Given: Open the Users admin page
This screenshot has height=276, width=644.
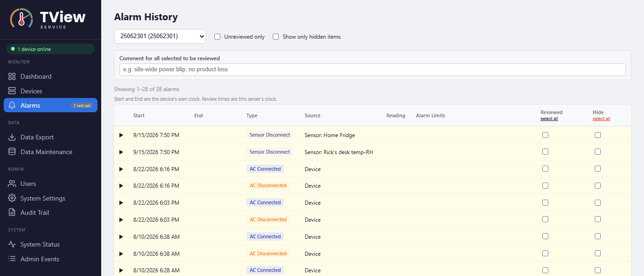Looking at the screenshot, I should tap(51, 184).
